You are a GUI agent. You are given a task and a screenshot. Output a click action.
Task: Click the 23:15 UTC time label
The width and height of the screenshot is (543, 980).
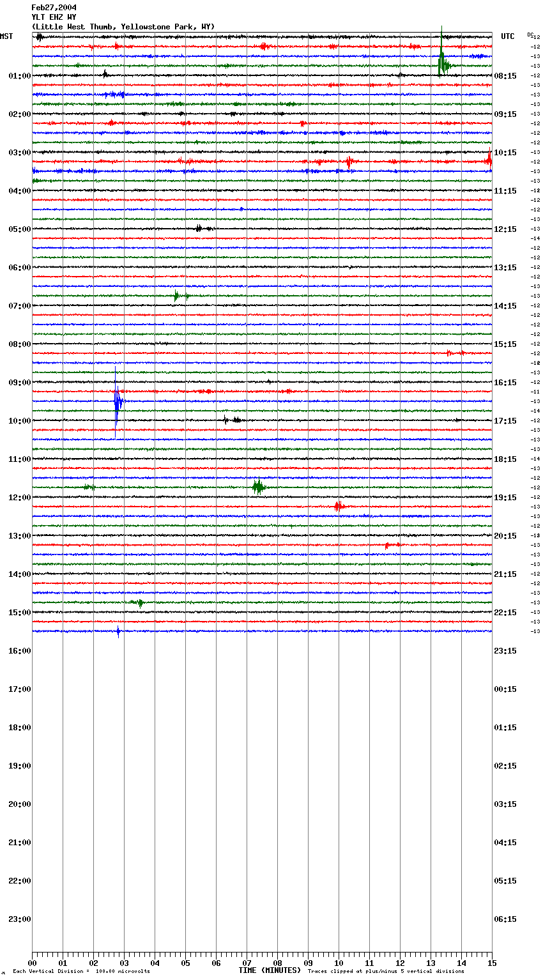(505, 651)
